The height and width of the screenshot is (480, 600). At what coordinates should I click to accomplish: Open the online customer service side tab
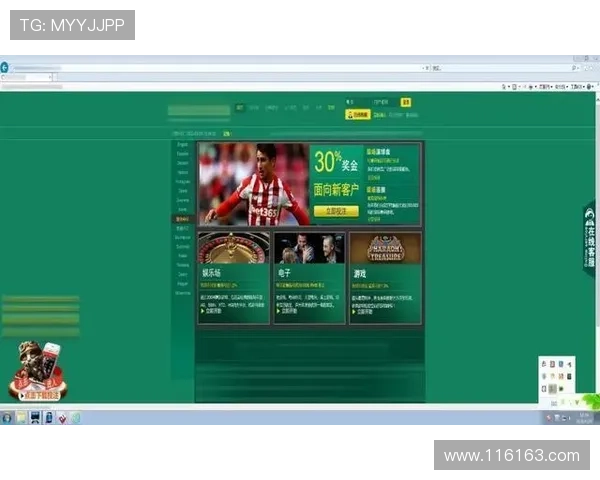coord(589,240)
